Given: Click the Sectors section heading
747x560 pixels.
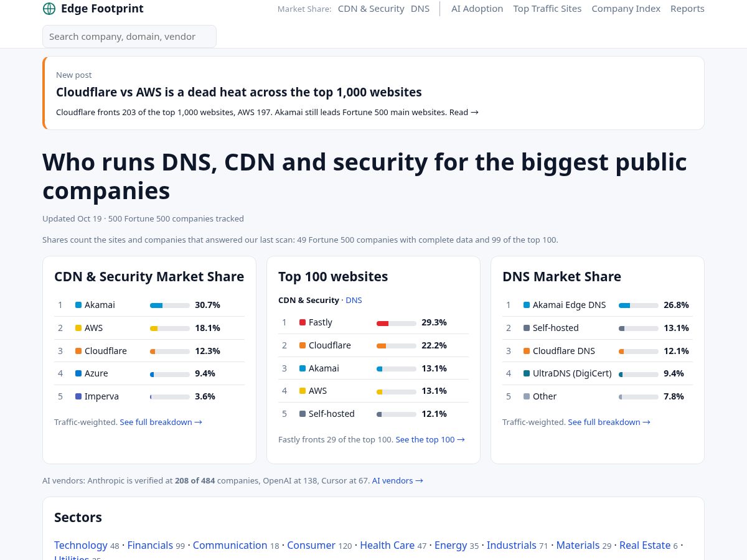Looking at the screenshot, I should [78, 518].
